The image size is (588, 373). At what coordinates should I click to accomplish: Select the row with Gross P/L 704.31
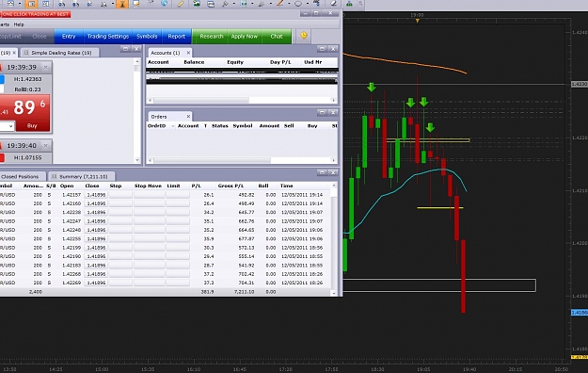(166, 283)
